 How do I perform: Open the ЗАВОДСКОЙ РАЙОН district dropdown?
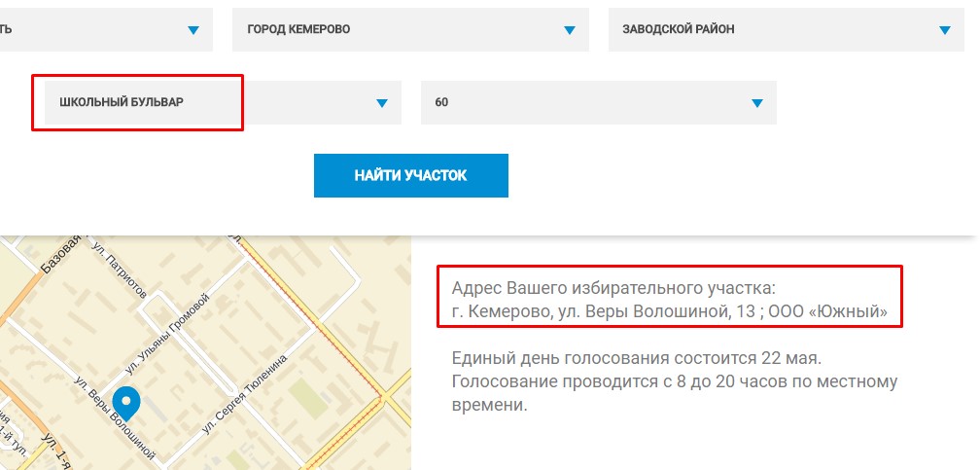click(787, 29)
